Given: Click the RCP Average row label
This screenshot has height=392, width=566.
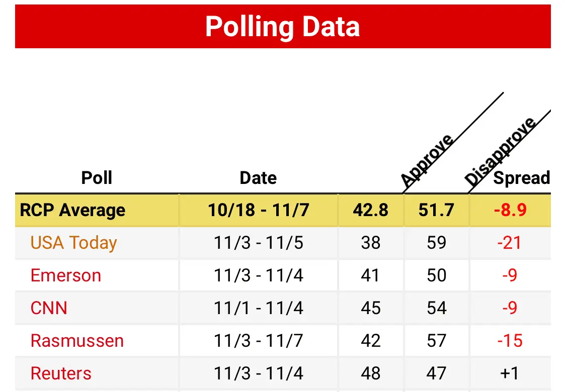Looking at the screenshot, I should pos(72,210).
